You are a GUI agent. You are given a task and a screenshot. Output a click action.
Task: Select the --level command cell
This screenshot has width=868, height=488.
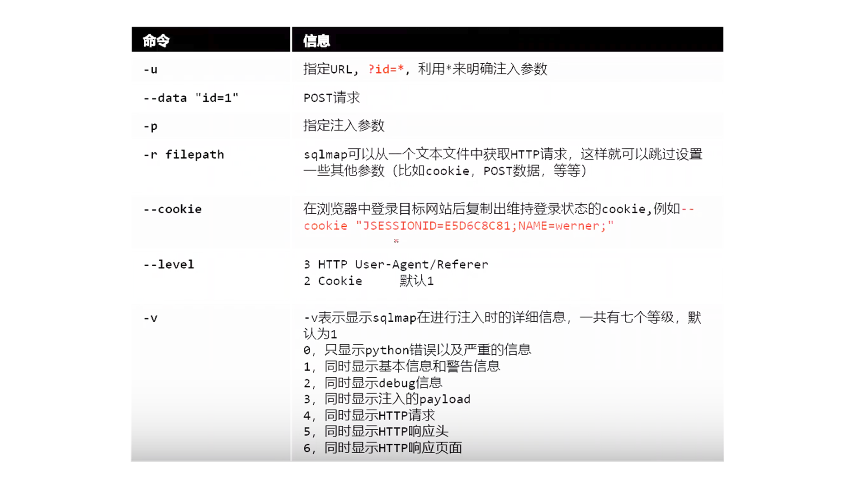211,276
